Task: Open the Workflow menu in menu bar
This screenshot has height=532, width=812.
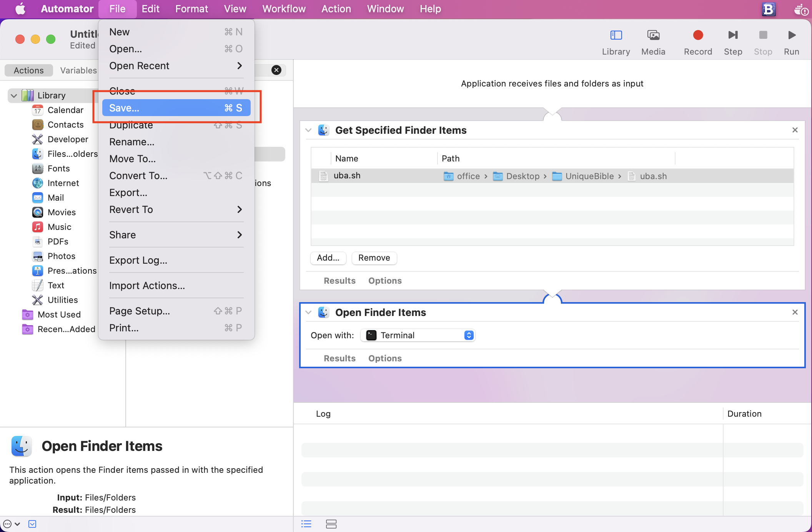Action: tap(284, 9)
